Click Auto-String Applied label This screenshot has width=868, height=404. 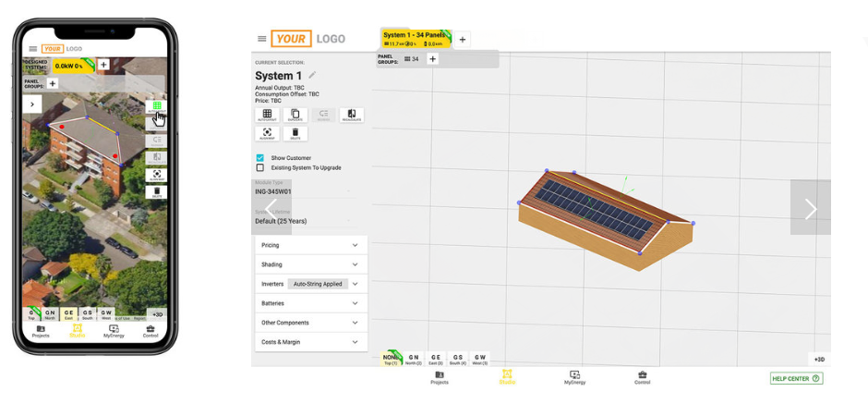pos(318,284)
